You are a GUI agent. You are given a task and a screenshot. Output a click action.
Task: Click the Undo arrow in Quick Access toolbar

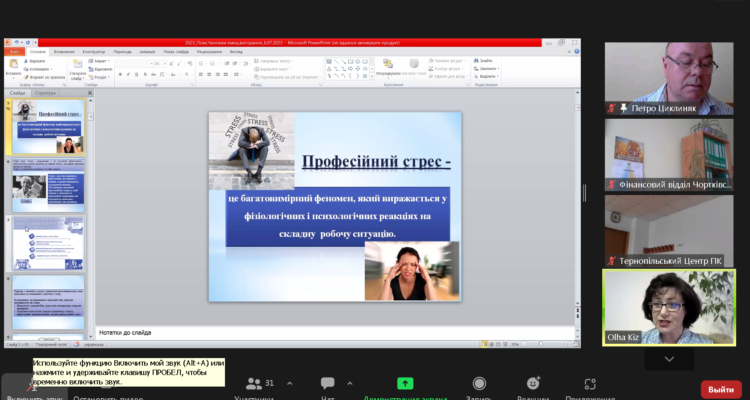click(x=16, y=42)
